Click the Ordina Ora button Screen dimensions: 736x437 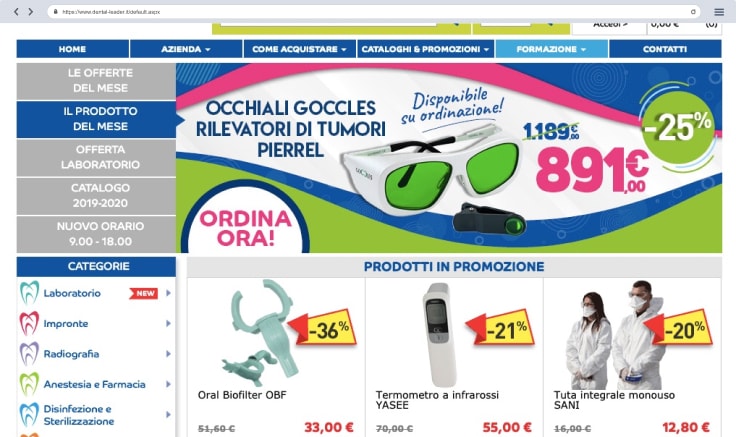pyautogui.click(x=245, y=228)
